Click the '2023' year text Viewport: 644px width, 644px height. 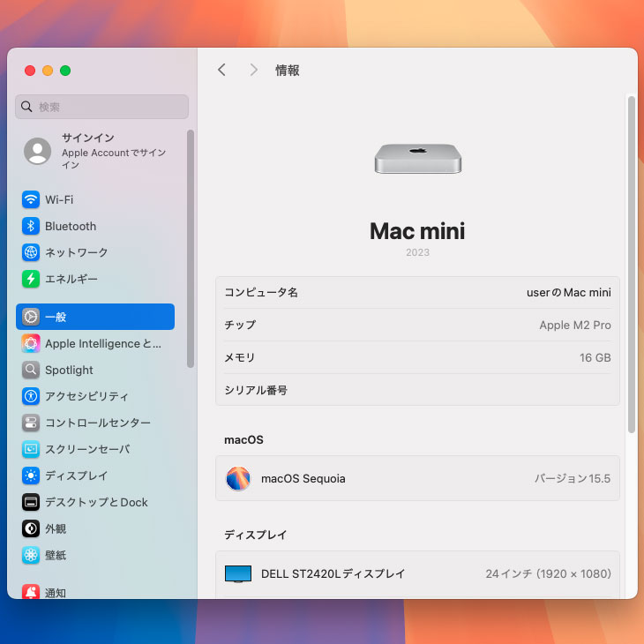417,252
